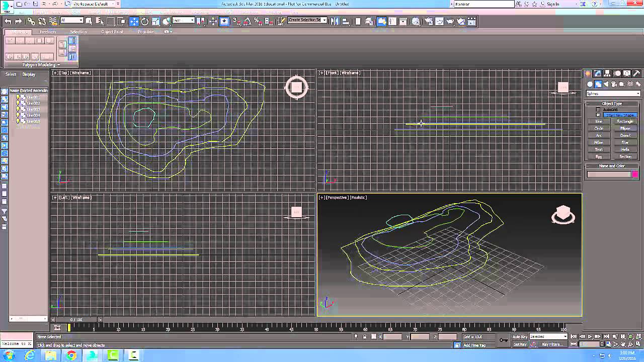Screen dimensions: 644x362
Task: Click the Set Key button
Action: [x=520, y=344]
